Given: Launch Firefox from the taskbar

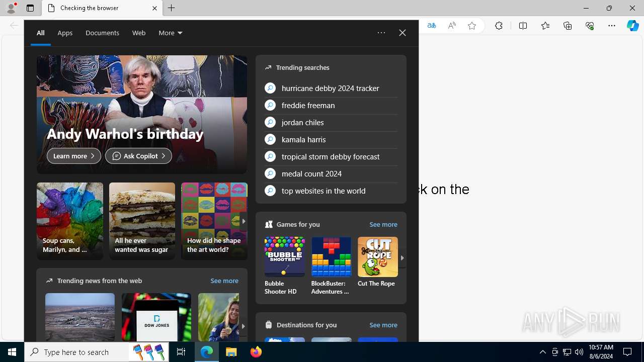Looking at the screenshot, I should coord(256,352).
